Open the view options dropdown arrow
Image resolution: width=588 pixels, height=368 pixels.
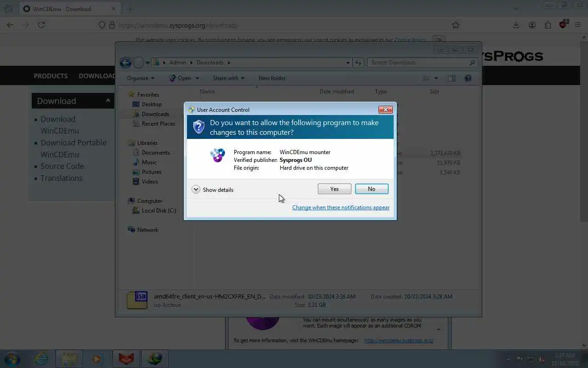coord(436,78)
